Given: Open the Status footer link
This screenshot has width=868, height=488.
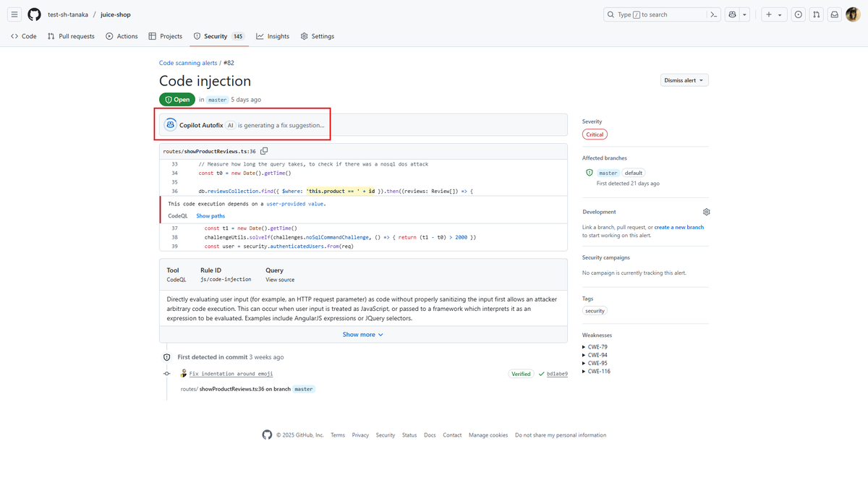Looking at the screenshot, I should (x=409, y=435).
